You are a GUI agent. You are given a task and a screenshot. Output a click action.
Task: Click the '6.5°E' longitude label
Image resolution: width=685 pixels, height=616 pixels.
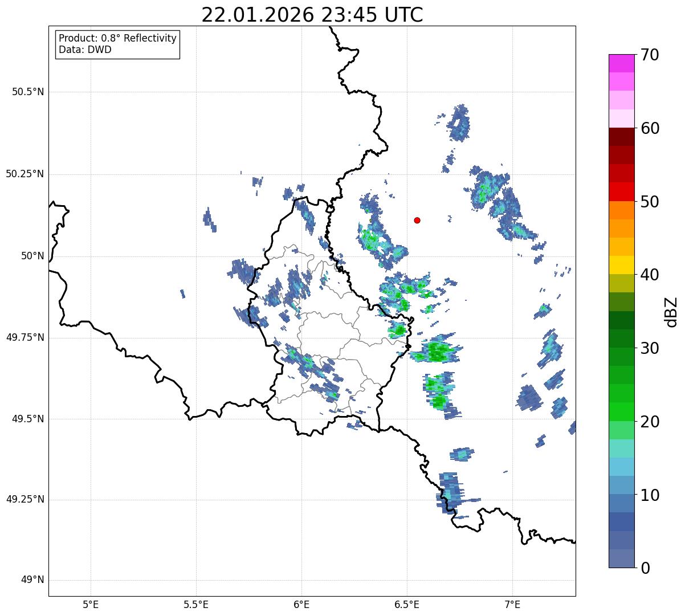coord(407,605)
